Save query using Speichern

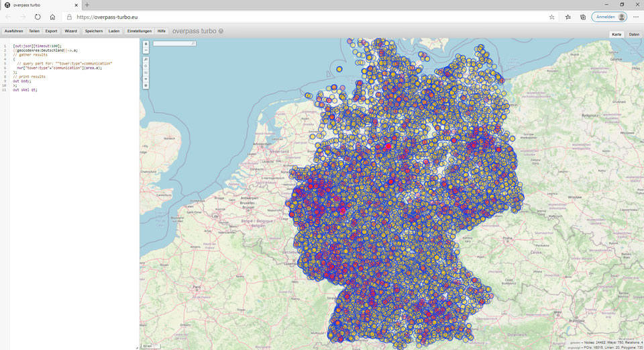click(x=94, y=31)
